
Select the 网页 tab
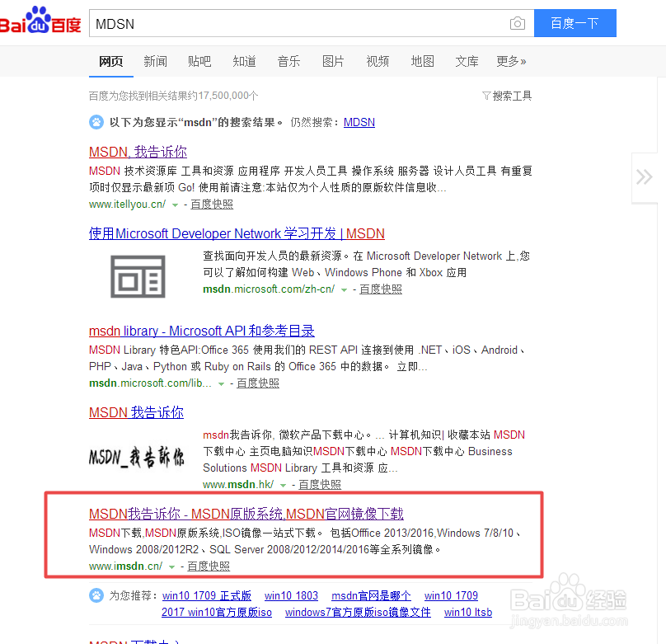(x=110, y=62)
